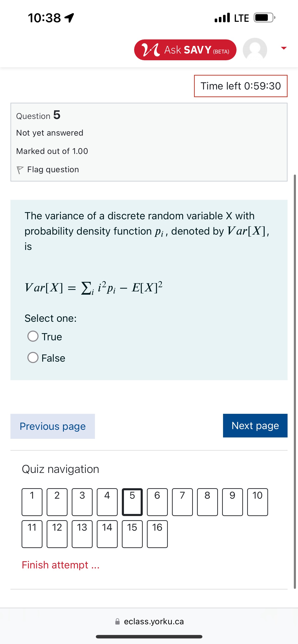This screenshot has height=644, width=298.
Task: Click the Ask SAVY beta button
Action: click(x=185, y=50)
